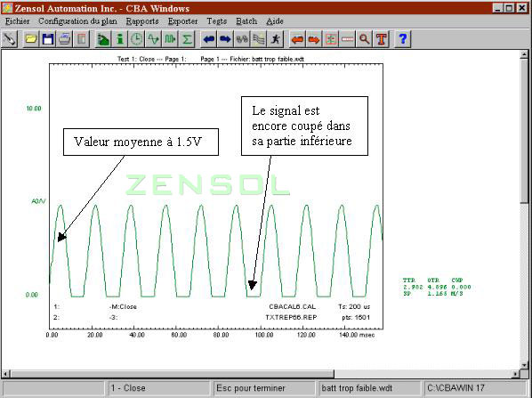Click the "10.00" y-axis value

[34, 109]
